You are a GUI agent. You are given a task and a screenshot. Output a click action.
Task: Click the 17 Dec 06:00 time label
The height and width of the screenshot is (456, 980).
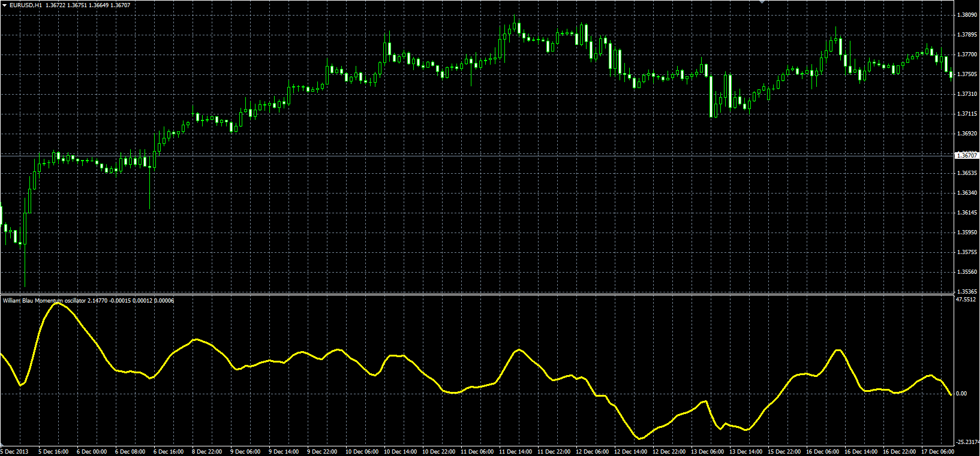tap(938, 452)
